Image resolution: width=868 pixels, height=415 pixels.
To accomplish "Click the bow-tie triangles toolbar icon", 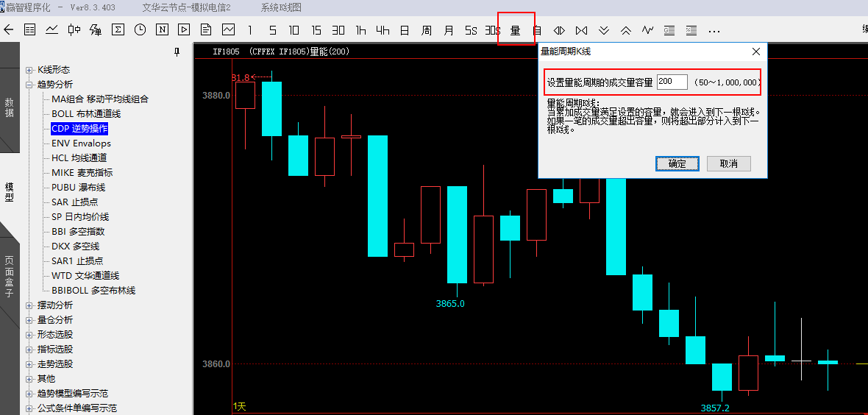I will tap(581, 30).
